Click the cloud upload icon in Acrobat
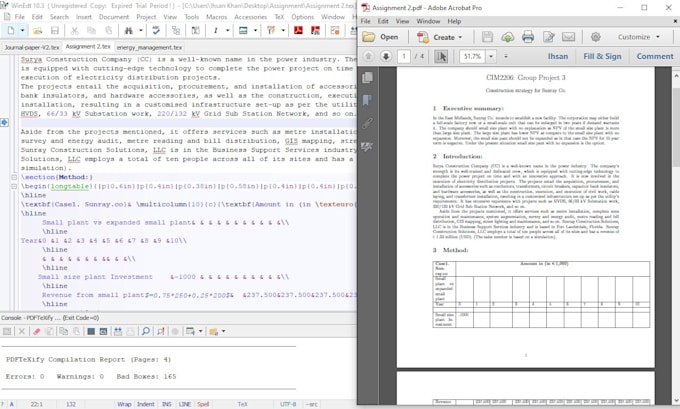The width and height of the screenshot is (680, 409). (x=507, y=37)
